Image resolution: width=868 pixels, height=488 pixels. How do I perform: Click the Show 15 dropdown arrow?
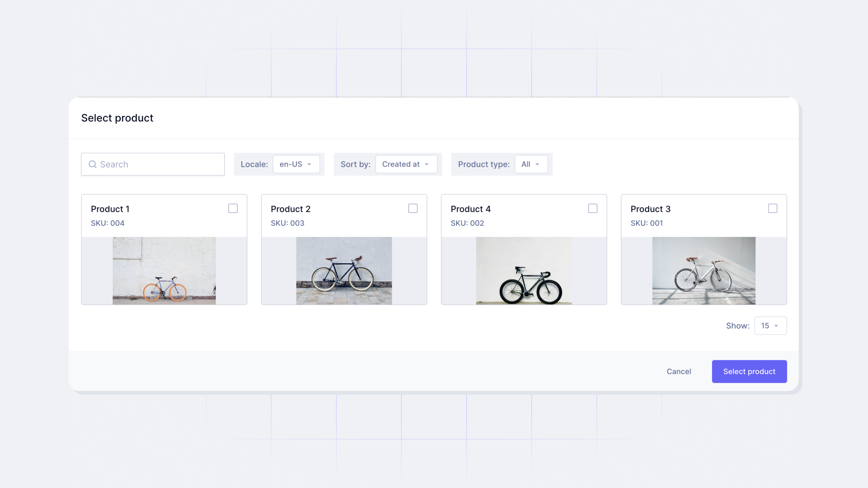[776, 326]
